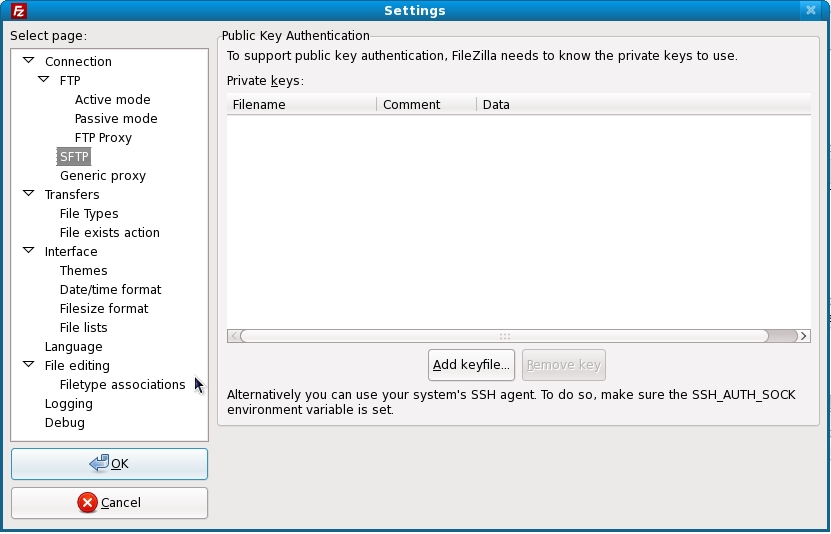Open the Filetype associations page
The image size is (831, 534).
point(122,385)
